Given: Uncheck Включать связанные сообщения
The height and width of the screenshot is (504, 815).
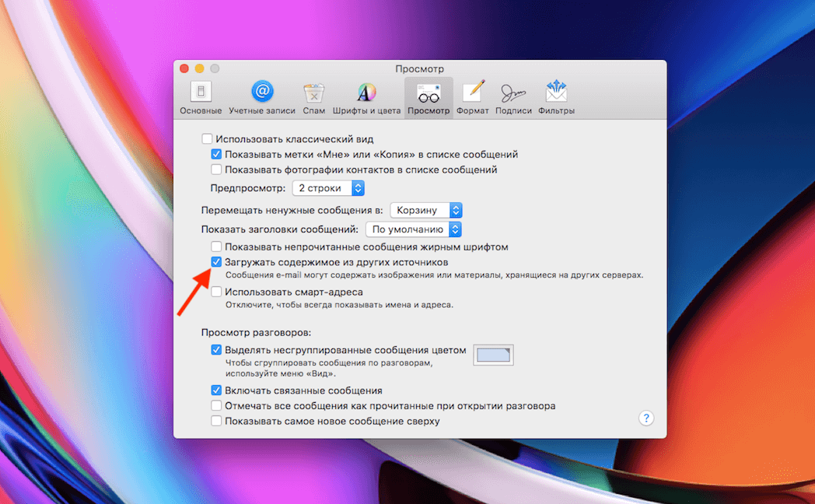Looking at the screenshot, I should (x=217, y=390).
